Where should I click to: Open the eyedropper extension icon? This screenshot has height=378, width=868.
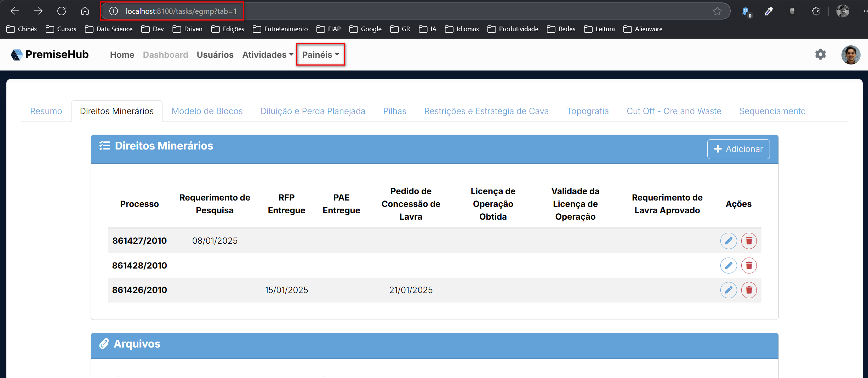(x=769, y=11)
